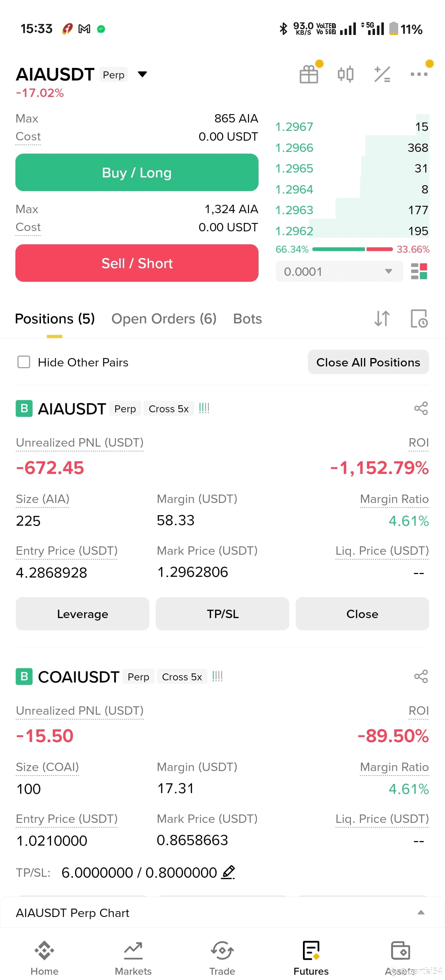Tap the Buy / Long button

coord(137,172)
